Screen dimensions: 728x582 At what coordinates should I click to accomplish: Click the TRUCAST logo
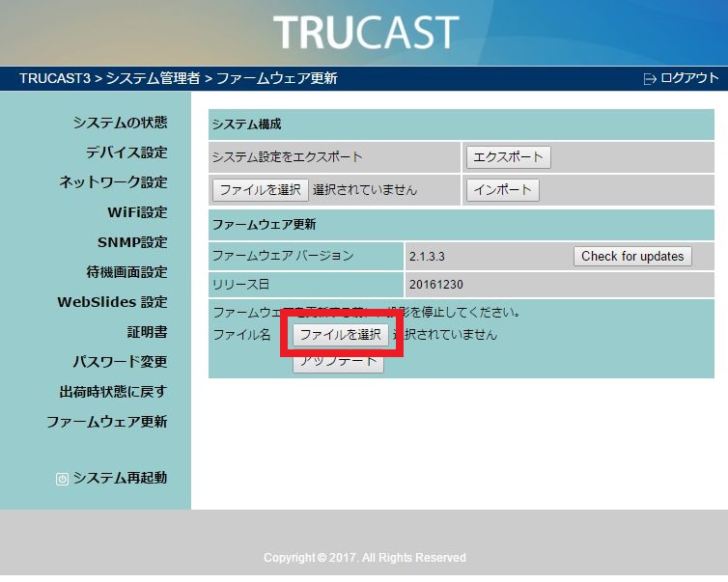pos(366,32)
